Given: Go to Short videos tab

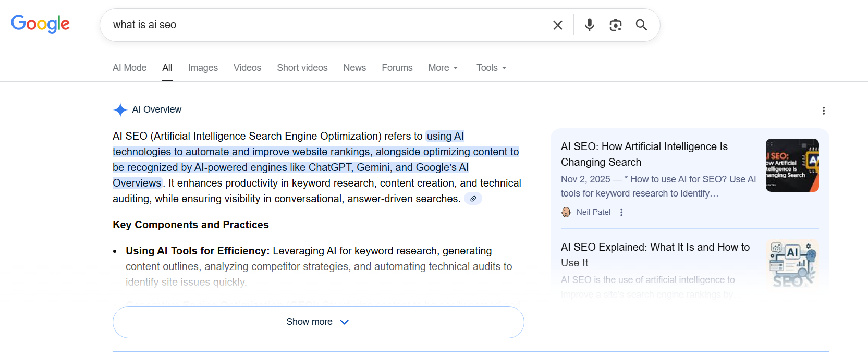Looking at the screenshot, I should [302, 68].
